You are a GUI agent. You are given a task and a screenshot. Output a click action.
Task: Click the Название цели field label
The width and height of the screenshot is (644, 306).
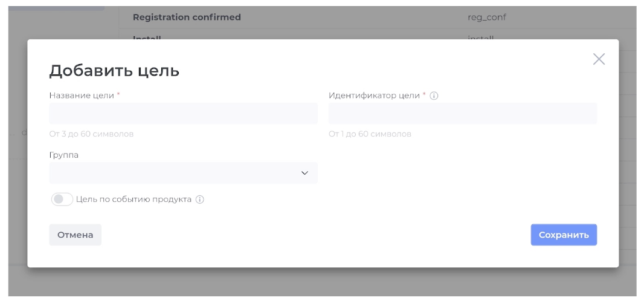[x=82, y=96]
